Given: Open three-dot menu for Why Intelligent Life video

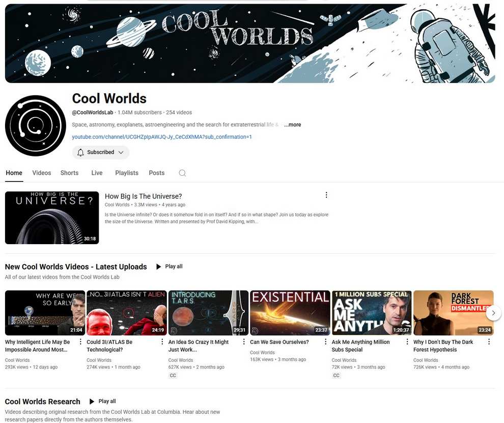Looking at the screenshot, I should click(x=80, y=342).
